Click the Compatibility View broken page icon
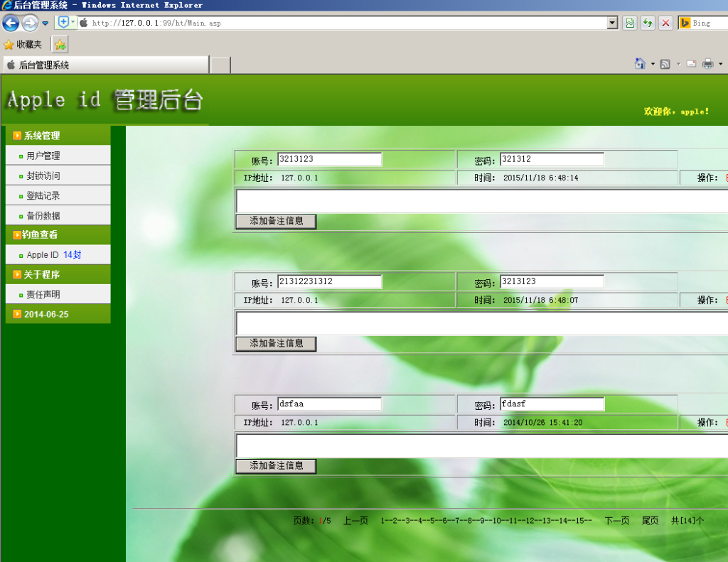The width and height of the screenshot is (728, 562). pos(630,23)
